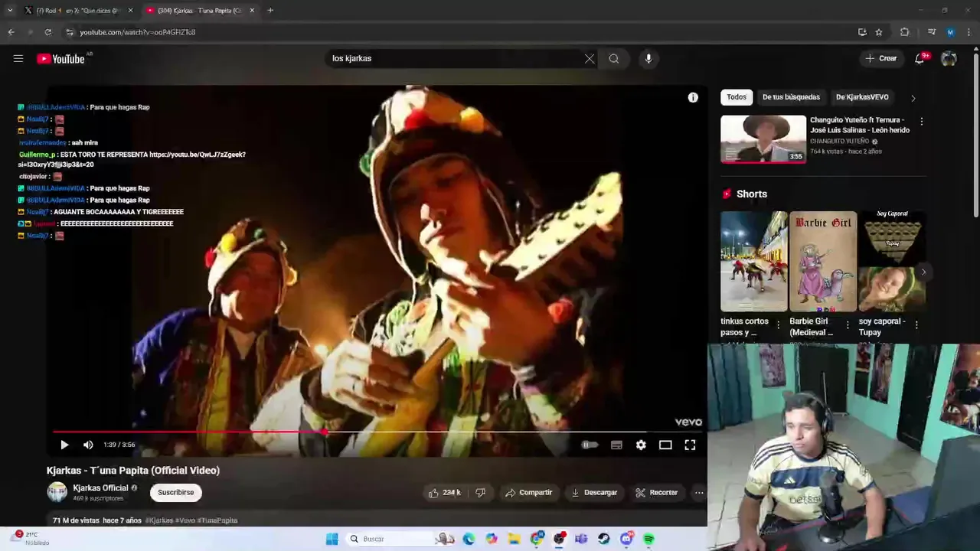980x551 pixels.
Task: Go back in browser history
Action: click(11, 32)
